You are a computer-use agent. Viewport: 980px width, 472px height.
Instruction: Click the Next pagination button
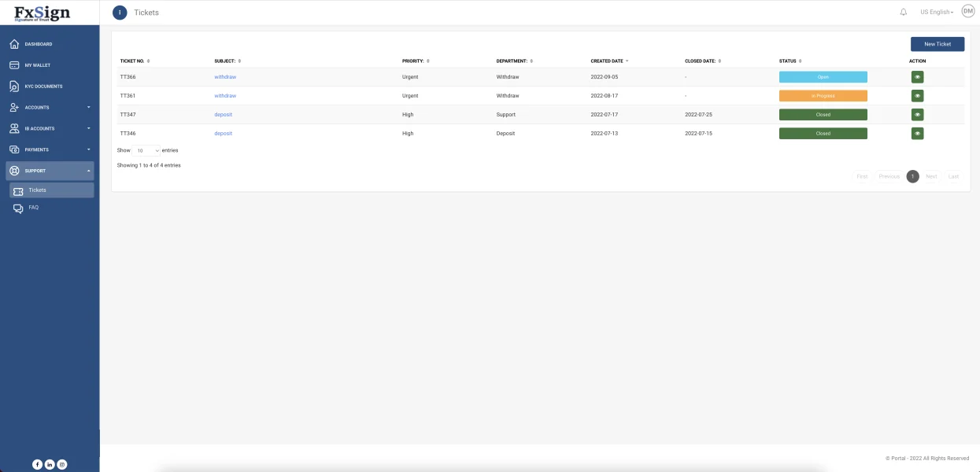tap(931, 176)
